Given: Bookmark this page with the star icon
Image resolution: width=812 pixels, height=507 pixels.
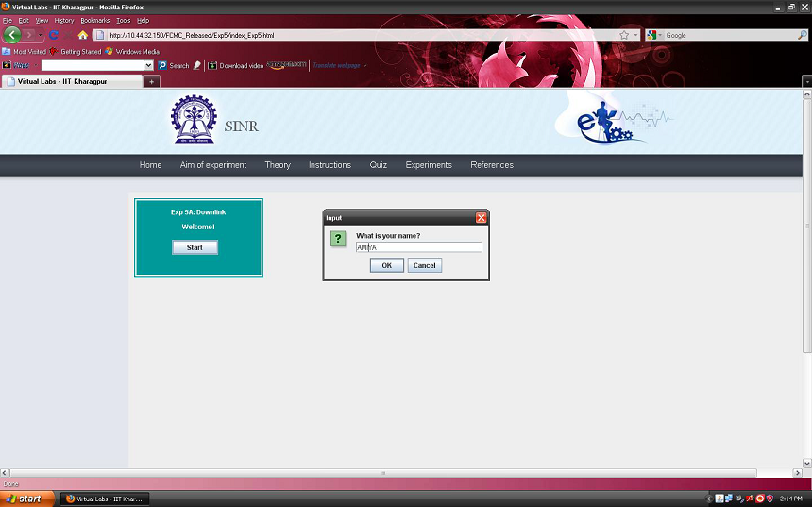Looking at the screenshot, I should (x=624, y=35).
